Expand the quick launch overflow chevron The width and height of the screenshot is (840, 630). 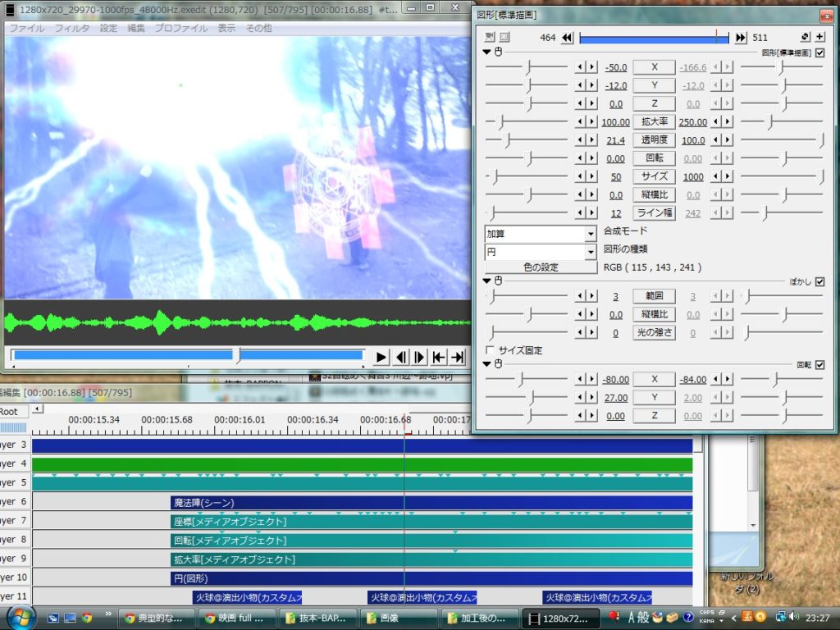108,614
